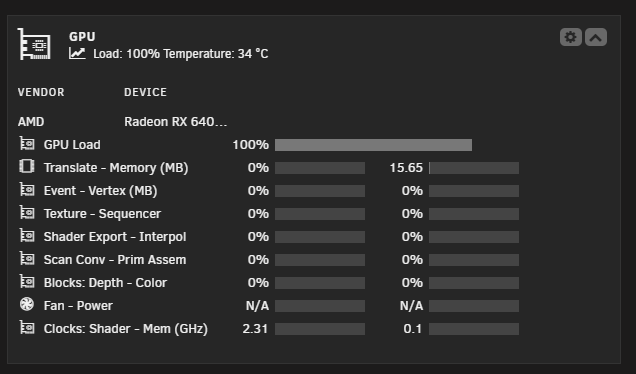
Task: Click the Translate - Memory chip icon
Action: [27, 166]
